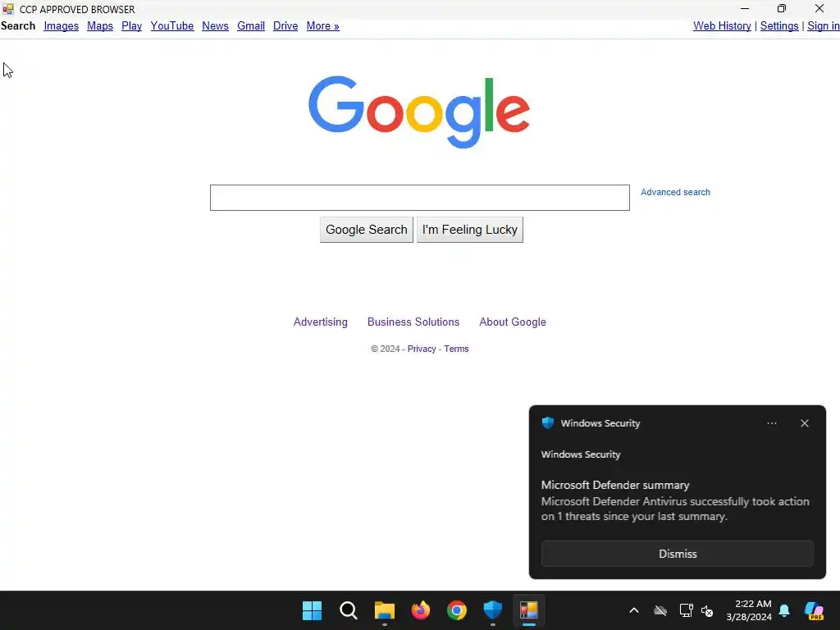Expand the More » menu
The image size is (840, 630).
322,25
